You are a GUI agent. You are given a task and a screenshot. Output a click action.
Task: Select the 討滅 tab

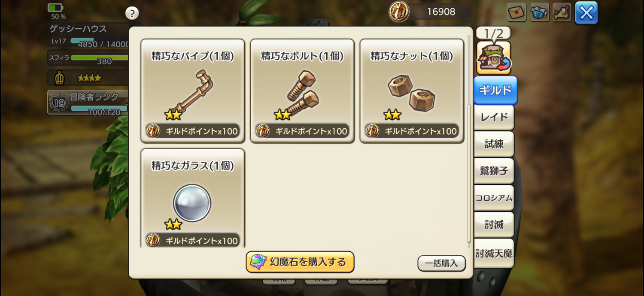[494, 224]
